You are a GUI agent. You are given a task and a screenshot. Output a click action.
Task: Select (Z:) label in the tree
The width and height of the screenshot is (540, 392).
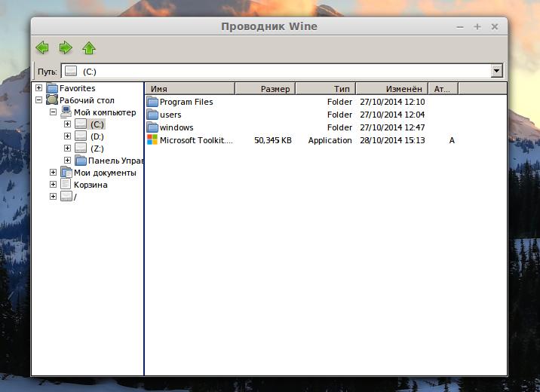[x=97, y=149]
